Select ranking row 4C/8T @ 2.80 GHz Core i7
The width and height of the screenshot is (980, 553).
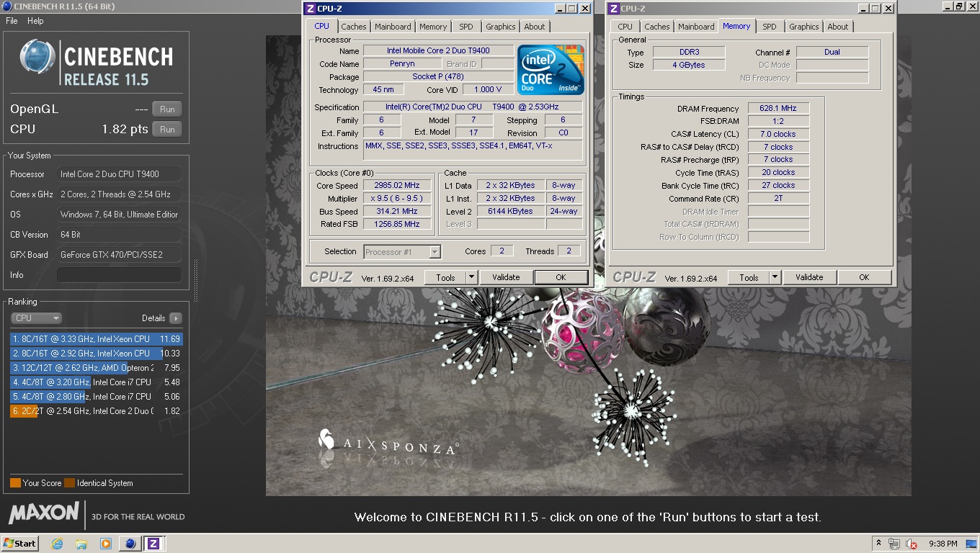click(97, 397)
